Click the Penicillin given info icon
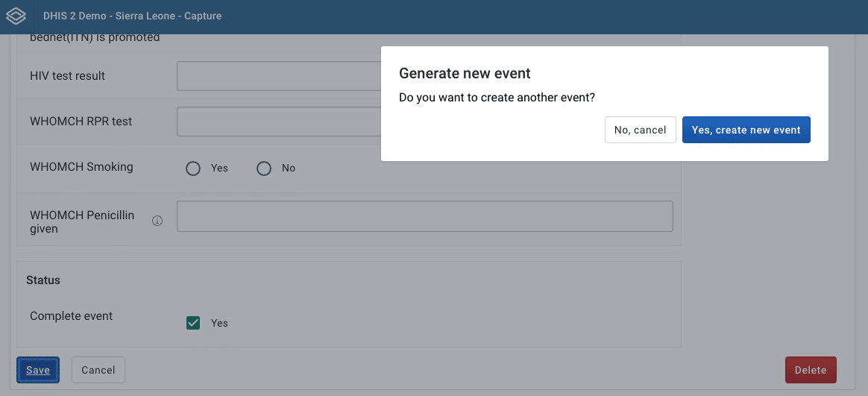868x396 pixels. pyautogui.click(x=157, y=221)
